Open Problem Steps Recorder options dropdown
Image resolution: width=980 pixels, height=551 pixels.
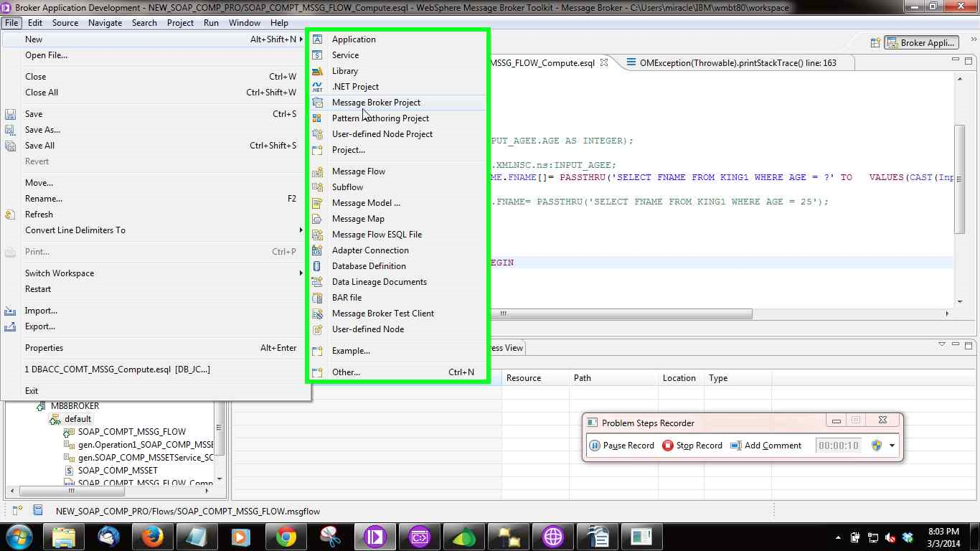(892, 446)
